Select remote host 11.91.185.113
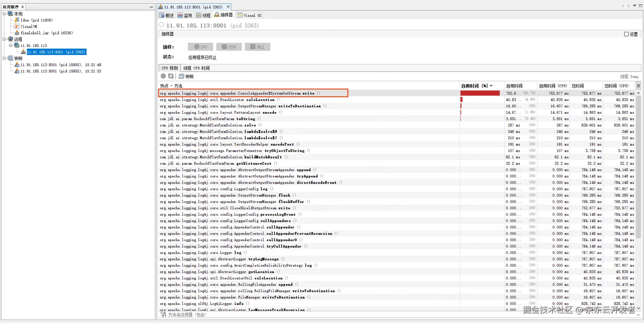This screenshot has width=644, height=323. [x=34, y=45]
